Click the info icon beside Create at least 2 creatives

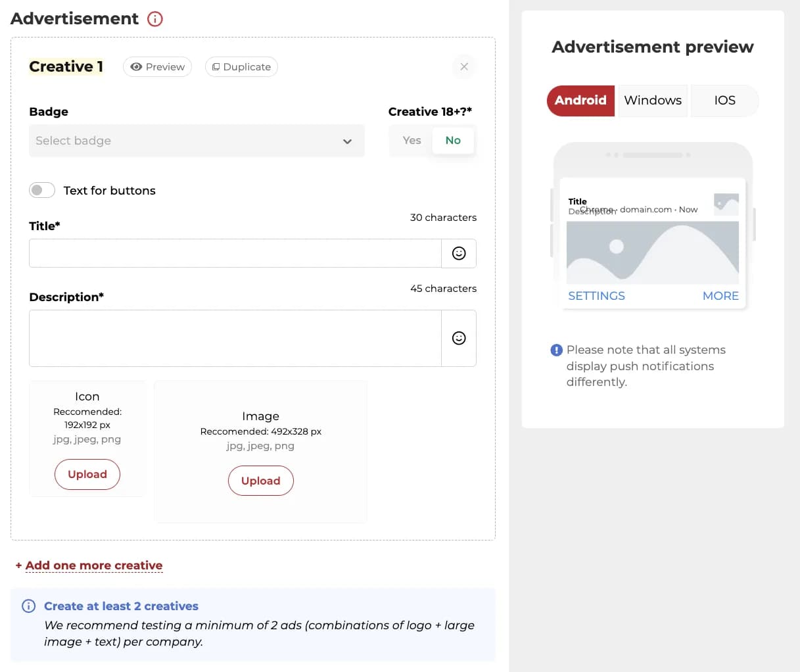tap(29, 606)
